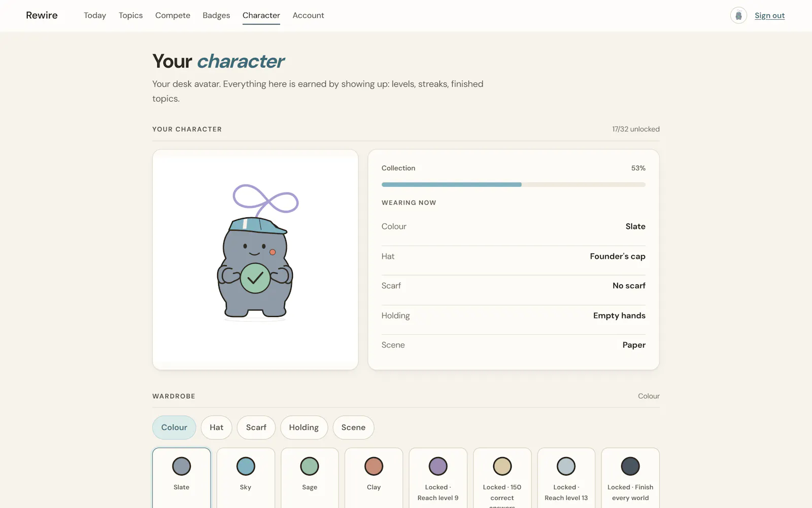Click the green checkmark badge on avatar

[x=255, y=278]
